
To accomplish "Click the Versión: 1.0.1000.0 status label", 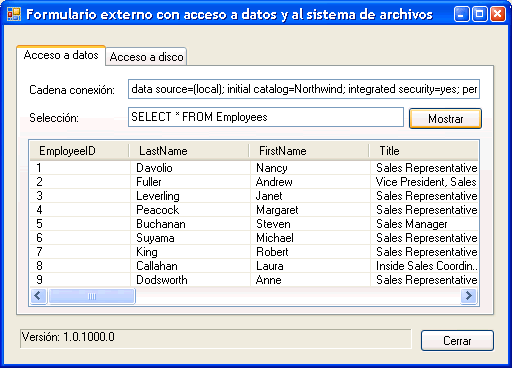I will coord(216,339).
